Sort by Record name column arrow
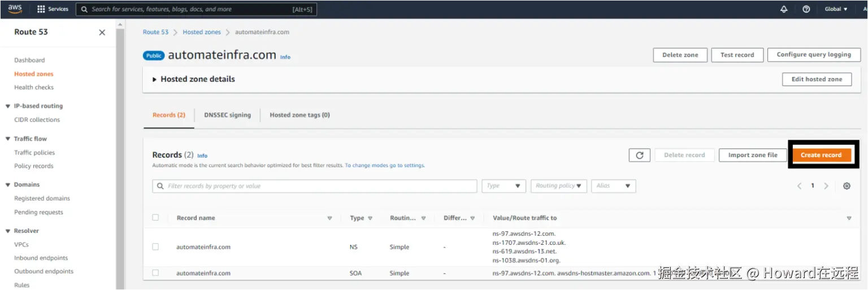The image size is (868, 290). (329, 218)
